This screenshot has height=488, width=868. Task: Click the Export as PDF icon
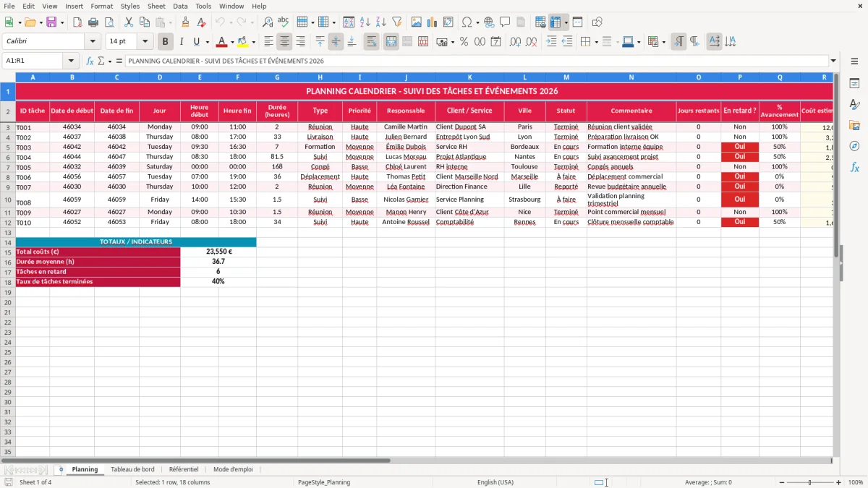point(78,22)
